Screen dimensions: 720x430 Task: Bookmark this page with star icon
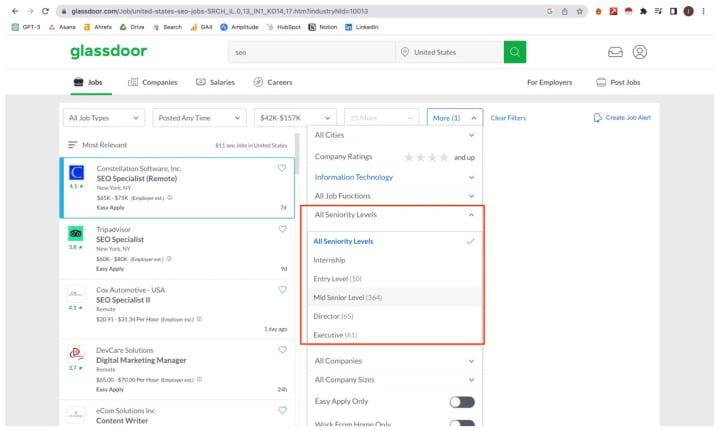[x=580, y=11]
